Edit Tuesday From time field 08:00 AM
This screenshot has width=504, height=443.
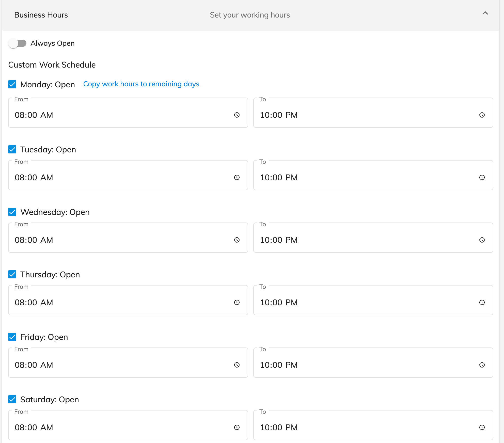click(128, 175)
